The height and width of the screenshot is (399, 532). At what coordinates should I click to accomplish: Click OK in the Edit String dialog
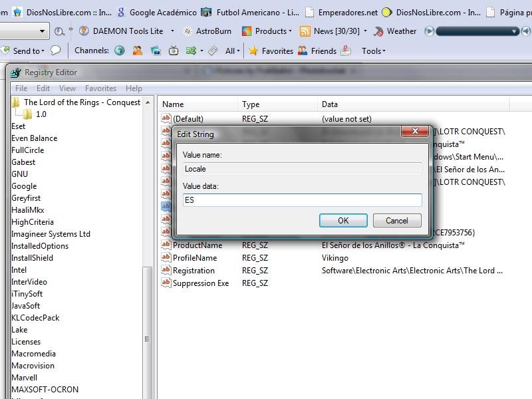(x=343, y=221)
